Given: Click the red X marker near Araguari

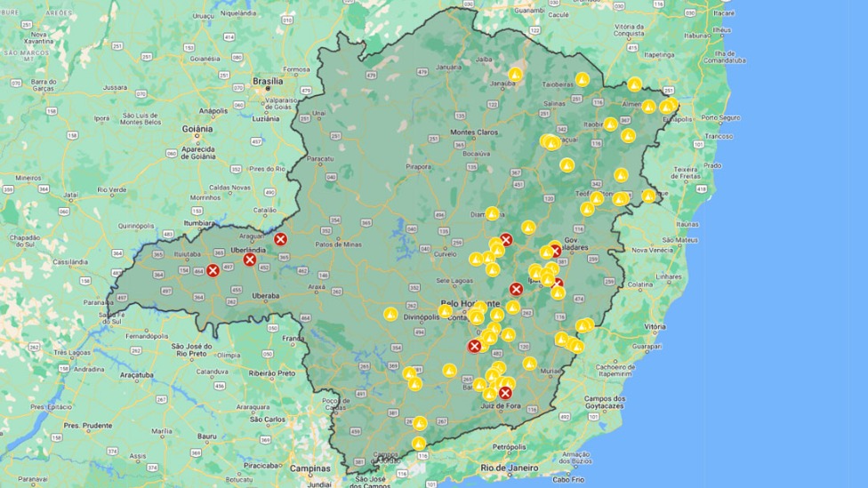Looking at the screenshot, I should (280, 239).
